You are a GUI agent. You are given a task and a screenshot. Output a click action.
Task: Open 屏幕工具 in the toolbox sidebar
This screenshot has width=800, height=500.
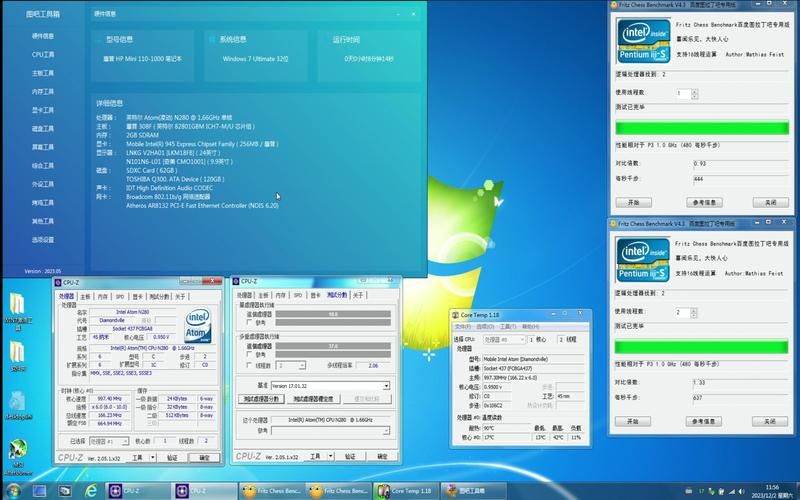tap(43, 147)
